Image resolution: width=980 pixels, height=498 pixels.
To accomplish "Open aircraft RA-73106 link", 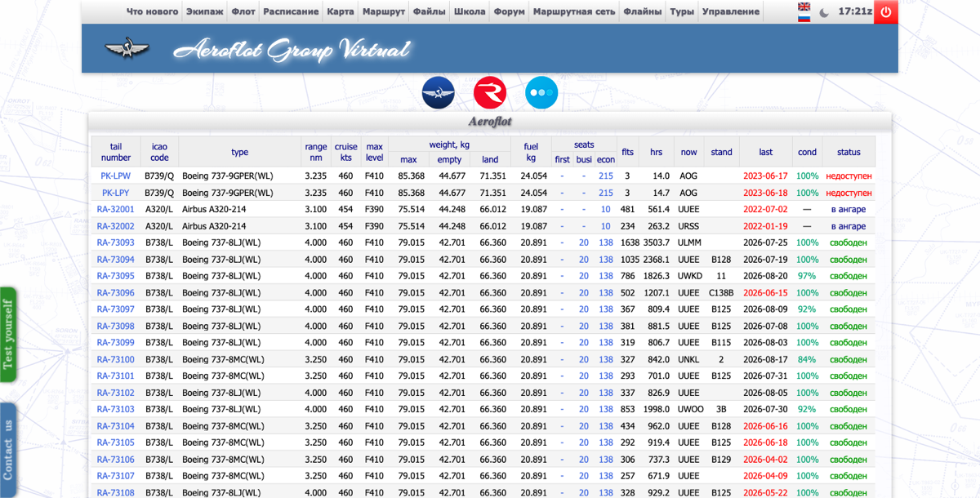I will click(115, 459).
